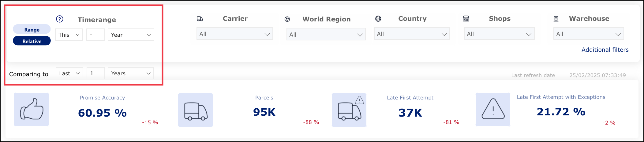Expand the Warehouse filter dropdown
Viewport: 644px width, 142px height.
588,34
